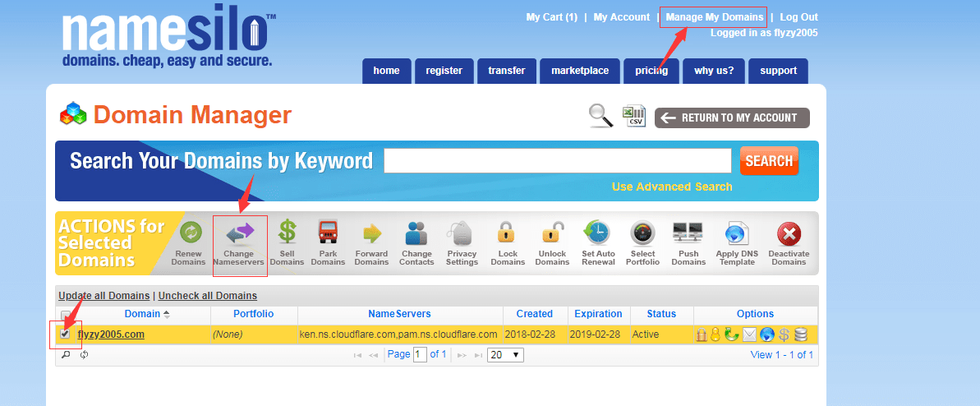Click the Forward Domains arrow icon

pos(372,233)
